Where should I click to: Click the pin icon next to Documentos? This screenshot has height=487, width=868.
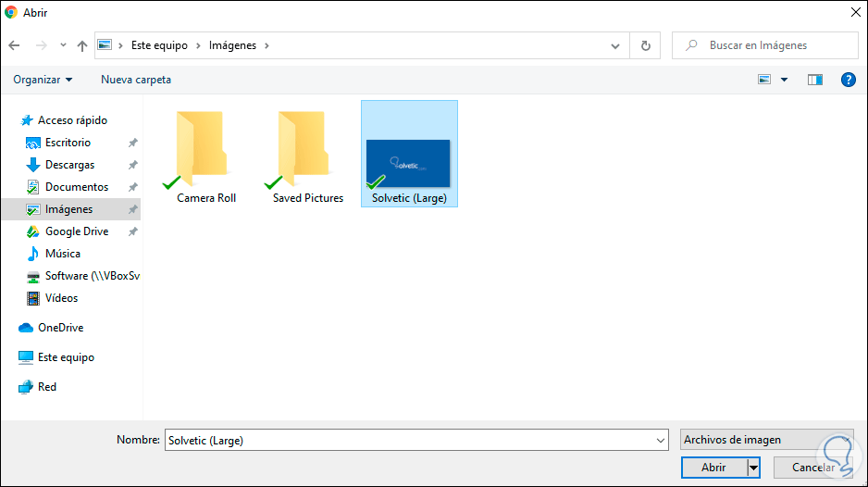click(x=133, y=187)
